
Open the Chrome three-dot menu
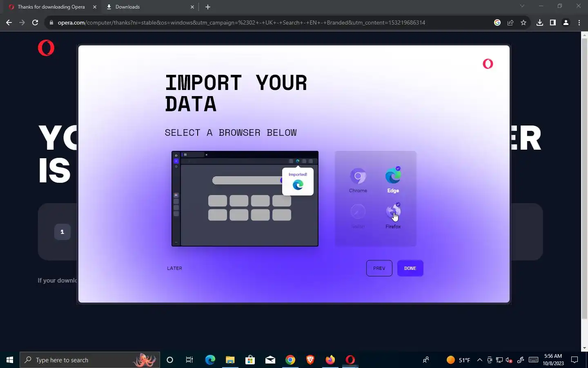(x=579, y=22)
